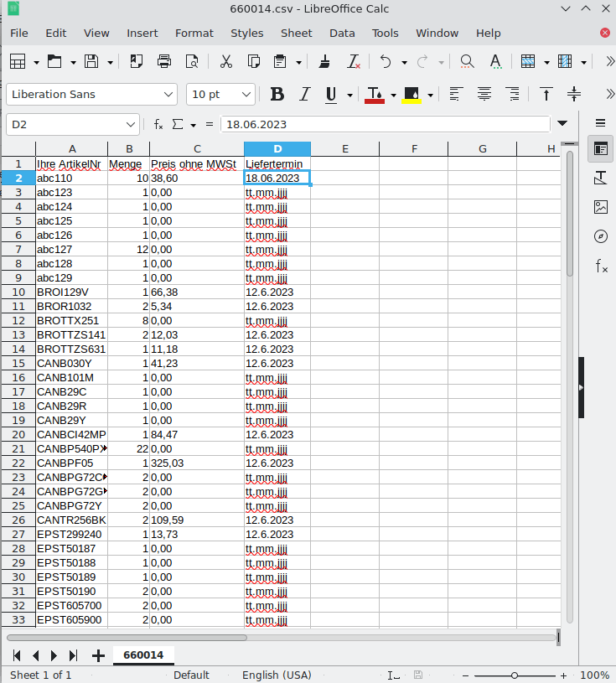The image size is (616, 683).
Task: Click the Function Wizard icon
Action: click(158, 124)
